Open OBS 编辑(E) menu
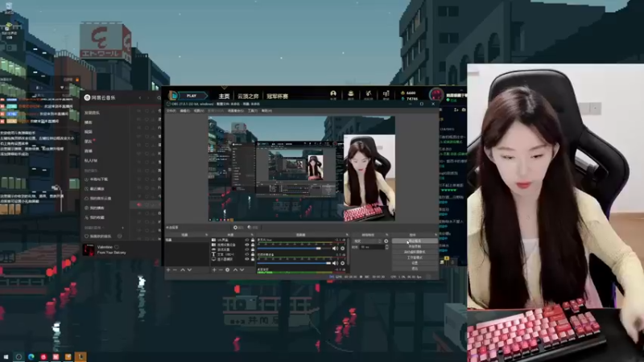Viewport: 644px width, 362px height. pos(185,111)
